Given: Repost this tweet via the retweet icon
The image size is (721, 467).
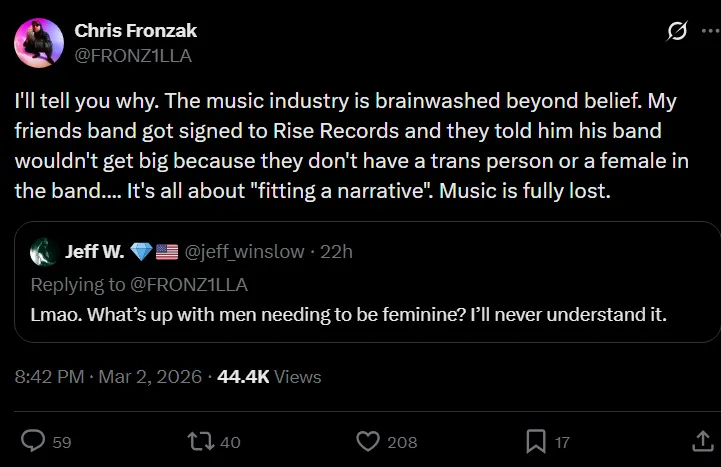Looking at the screenshot, I should click(x=200, y=441).
